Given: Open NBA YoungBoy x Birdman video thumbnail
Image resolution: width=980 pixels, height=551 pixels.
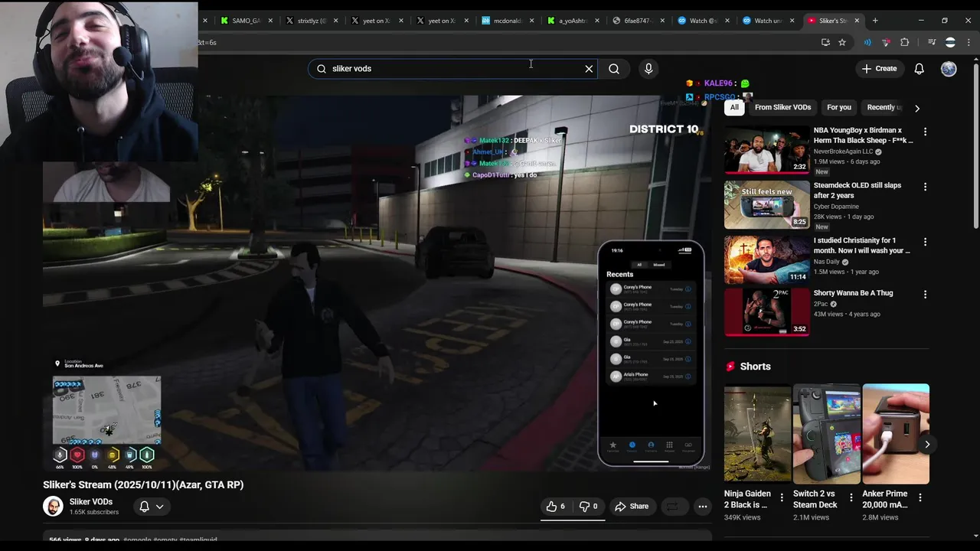Looking at the screenshot, I should tap(766, 149).
